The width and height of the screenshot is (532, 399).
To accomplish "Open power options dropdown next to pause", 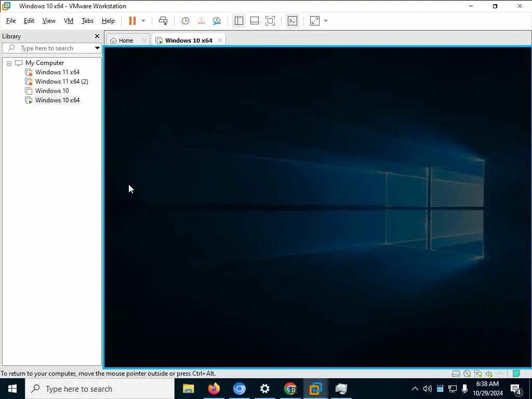I will (143, 21).
